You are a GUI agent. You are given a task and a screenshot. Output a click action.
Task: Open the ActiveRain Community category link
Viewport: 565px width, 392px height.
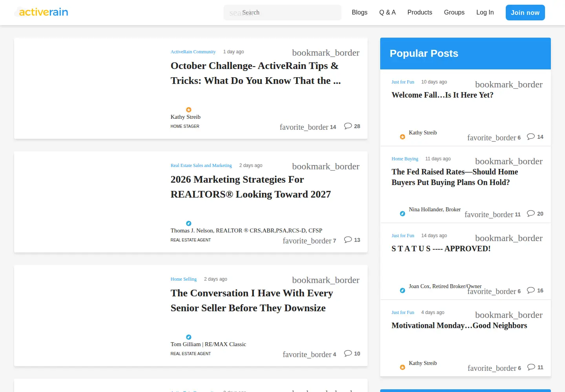click(193, 52)
